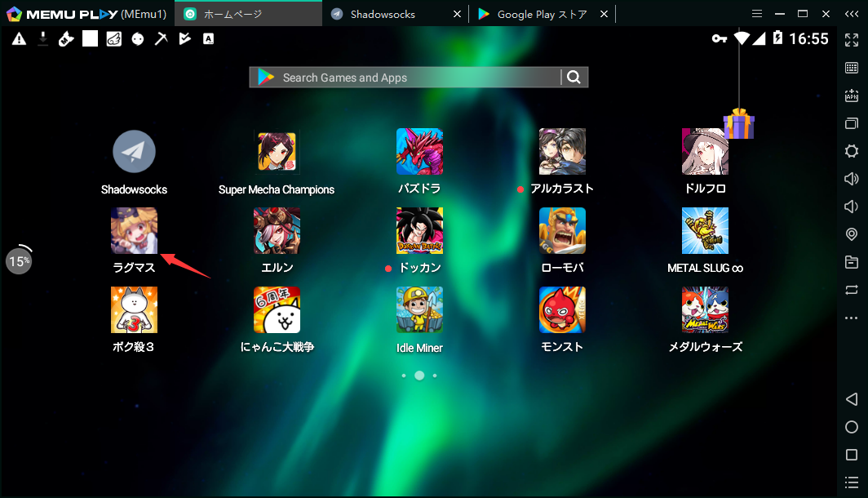The width and height of the screenshot is (868, 498).
Task: Toggle the keyboard mapping panel
Action: 852,68
